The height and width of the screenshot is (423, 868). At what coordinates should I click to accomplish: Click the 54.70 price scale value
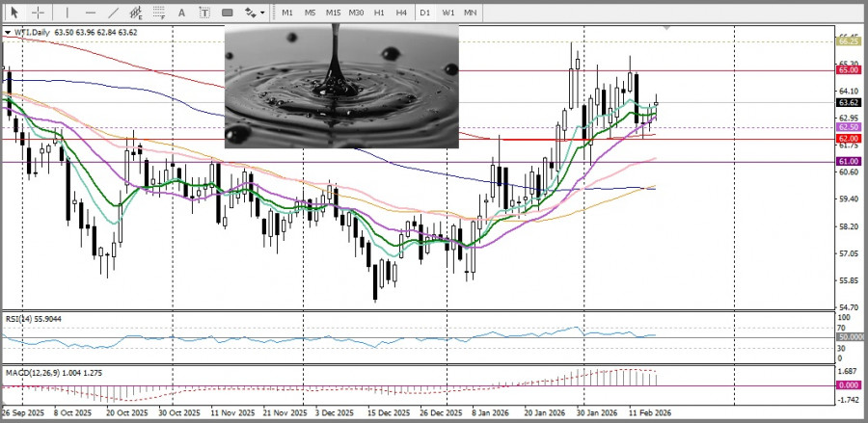[849, 307]
